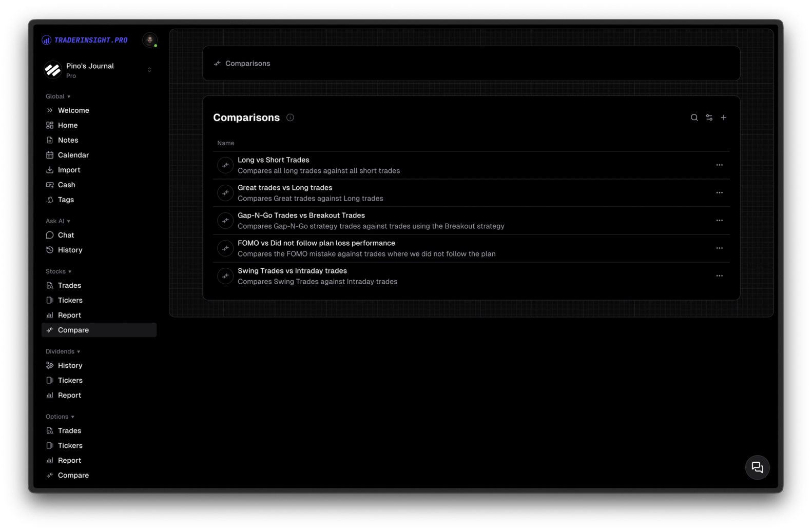
Task: Open the journal switcher chevrons
Action: (149, 70)
